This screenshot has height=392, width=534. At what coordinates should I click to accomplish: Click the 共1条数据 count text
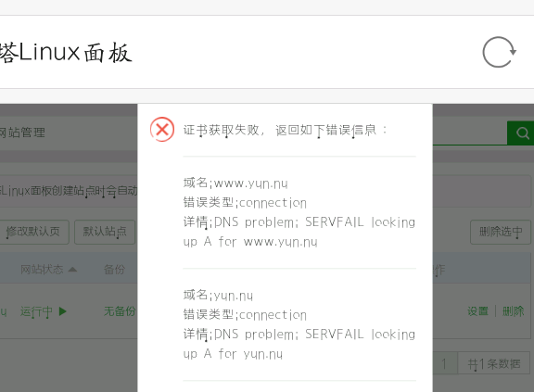pos(494,364)
